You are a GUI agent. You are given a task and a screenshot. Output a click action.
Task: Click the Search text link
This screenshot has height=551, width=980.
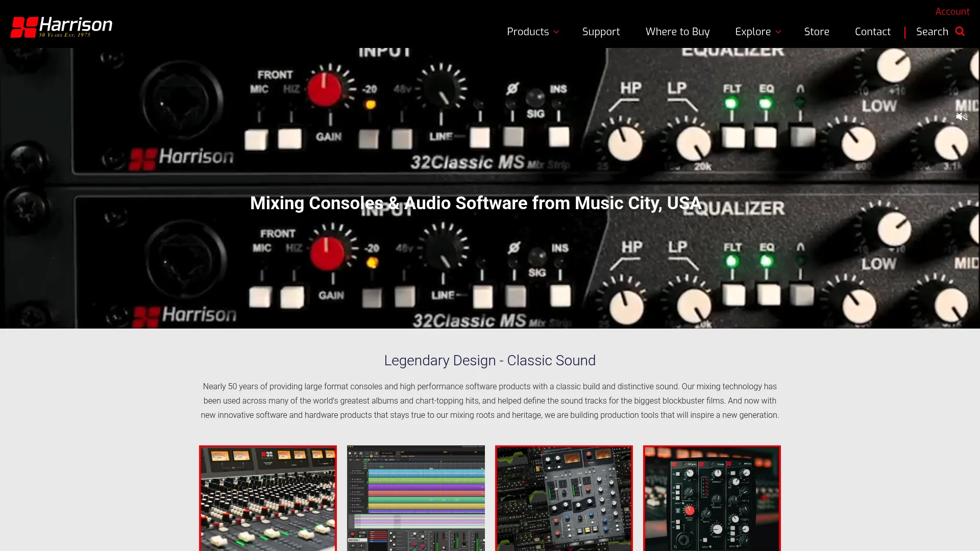(932, 32)
